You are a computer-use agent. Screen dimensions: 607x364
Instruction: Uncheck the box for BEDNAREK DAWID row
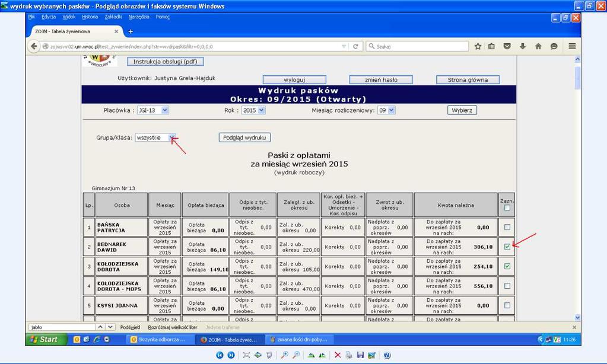point(507,247)
